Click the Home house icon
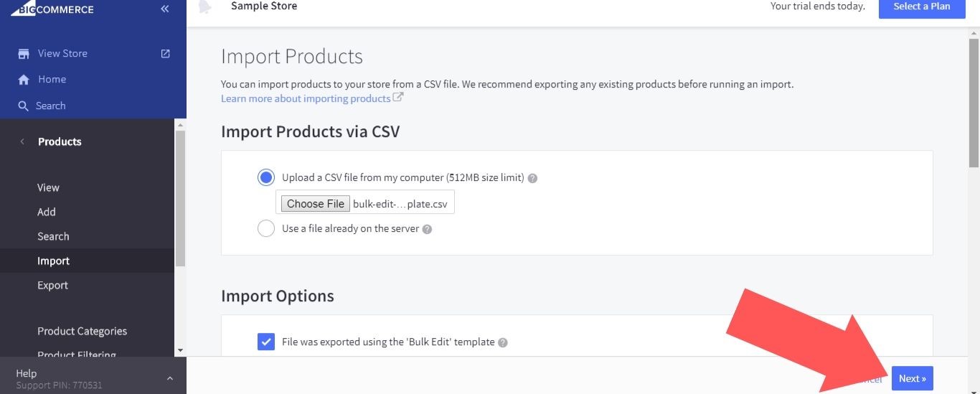This screenshot has width=980, height=394. (24, 80)
